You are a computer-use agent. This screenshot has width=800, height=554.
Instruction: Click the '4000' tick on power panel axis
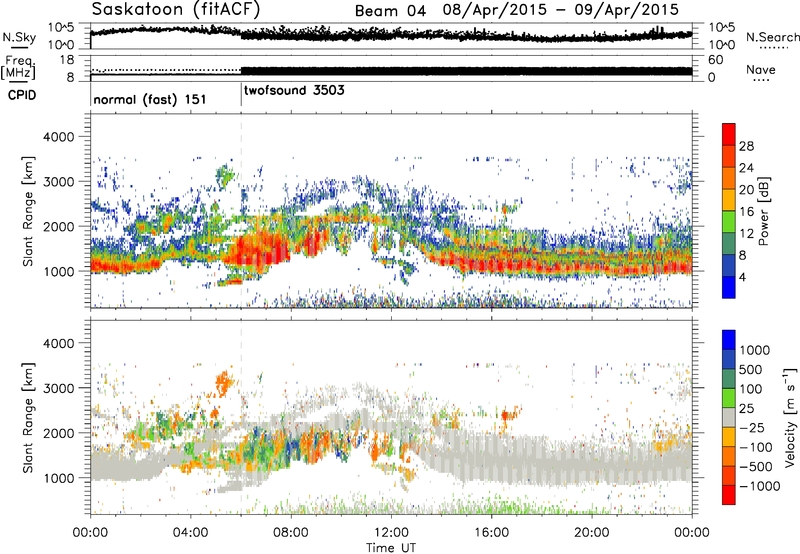click(61, 137)
